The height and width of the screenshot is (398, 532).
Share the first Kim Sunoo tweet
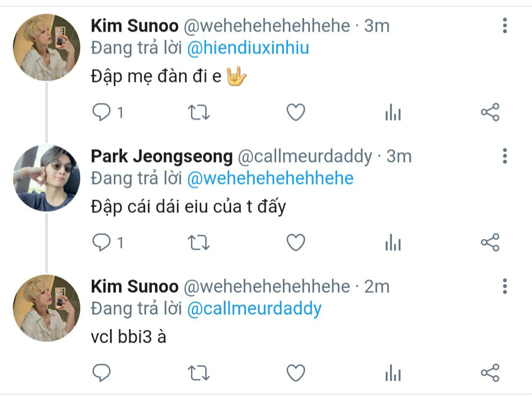[490, 113]
